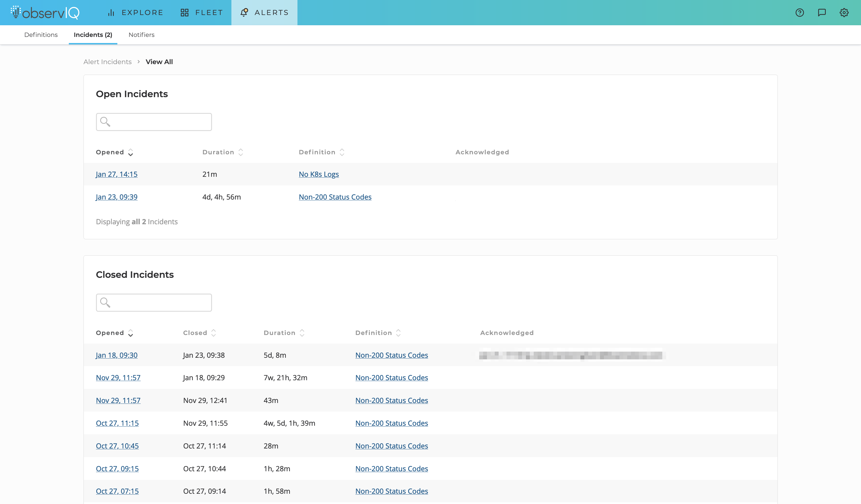Open the settings gear icon

click(x=844, y=13)
